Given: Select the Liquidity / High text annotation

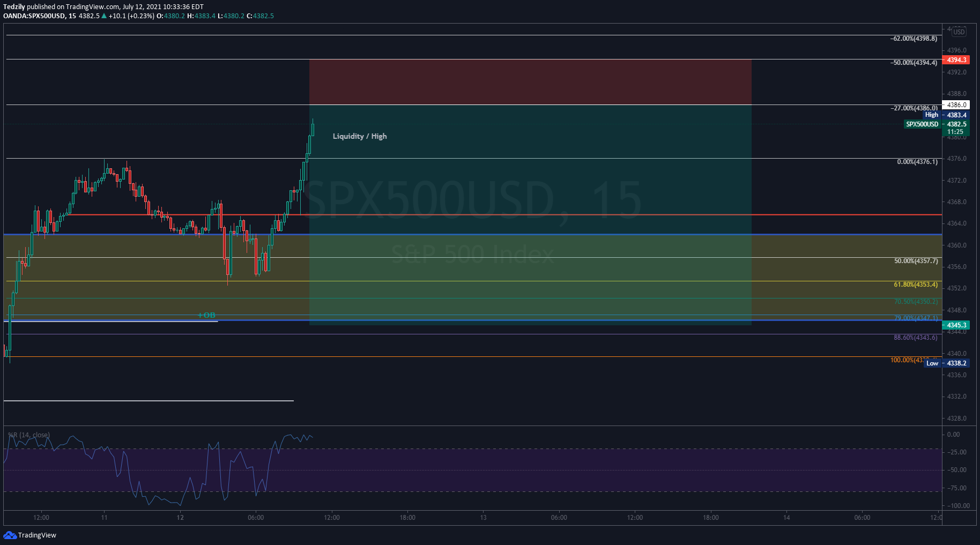Looking at the screenshot, I should point(360,136).
